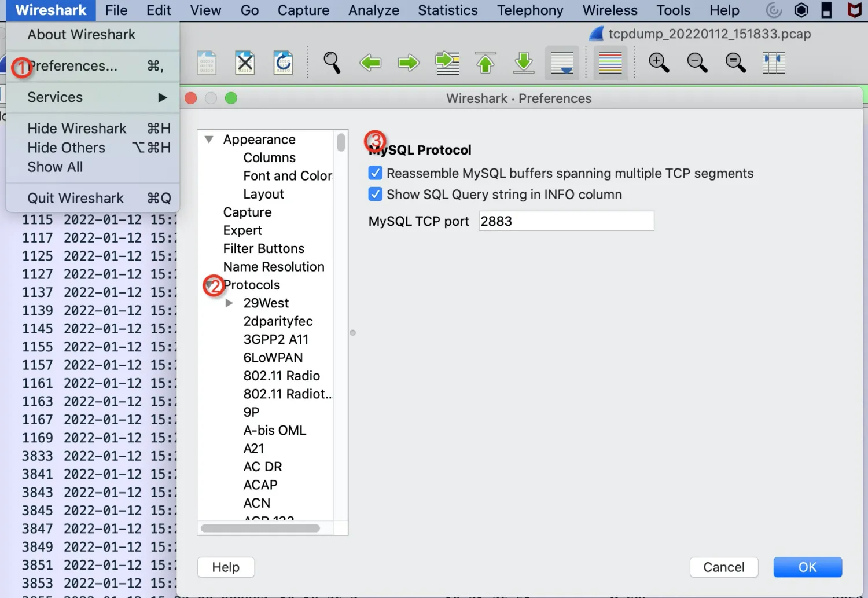Click the Cancel button
Image resolution: width=868 pixels, height=598 pixels.
[724, 567]
